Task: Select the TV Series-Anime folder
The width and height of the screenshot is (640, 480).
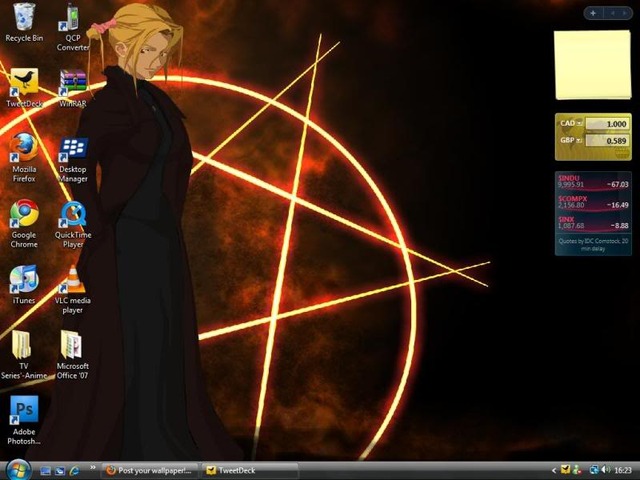Action: point(23,355)
